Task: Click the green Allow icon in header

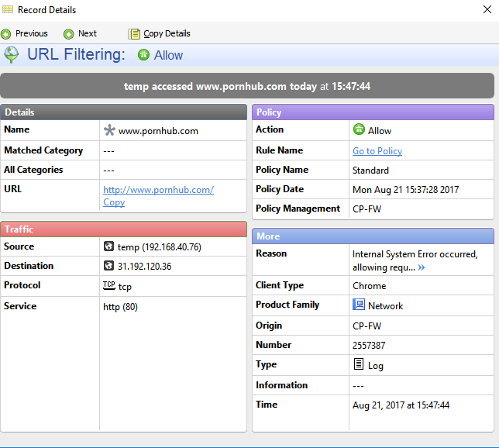Action: click(143, 55)
